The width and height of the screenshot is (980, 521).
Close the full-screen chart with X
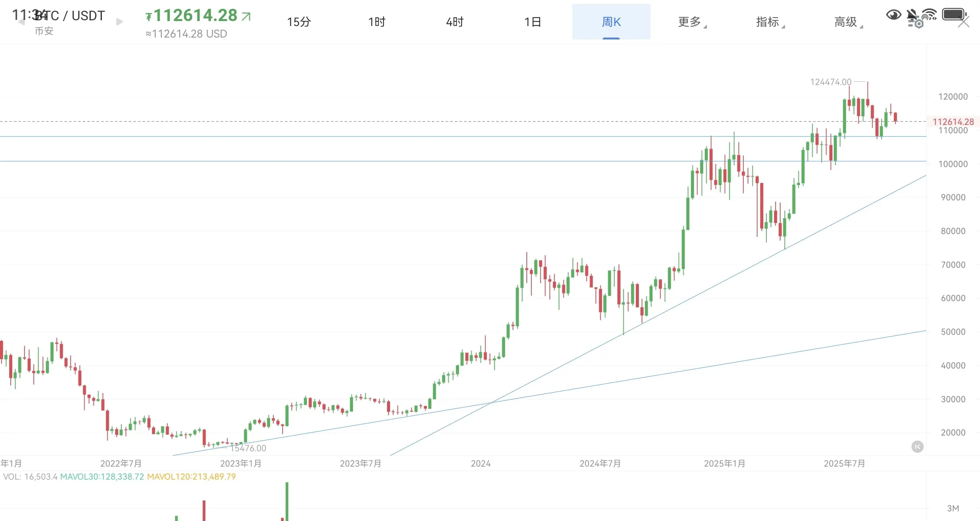point(964,22)
